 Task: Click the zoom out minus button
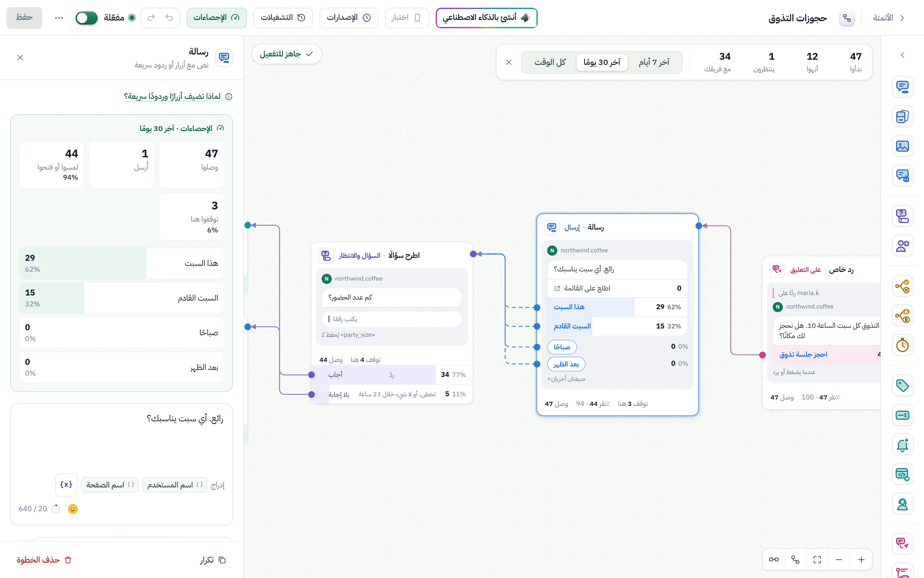click(x=839, y=560)
